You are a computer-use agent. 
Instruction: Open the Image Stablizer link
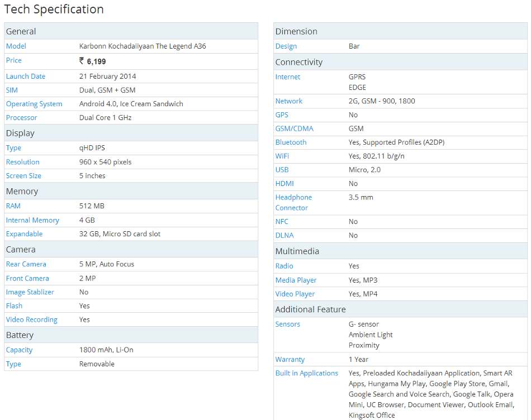click(x=30, y=292)
